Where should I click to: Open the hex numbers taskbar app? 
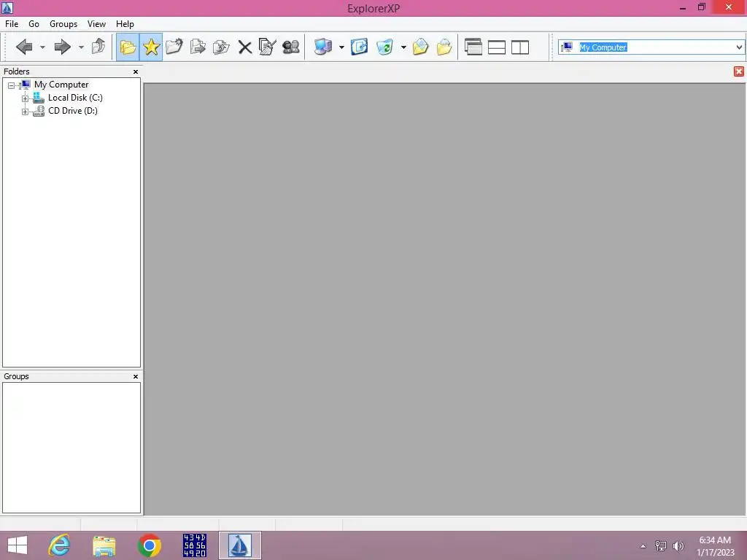point(194,545)
